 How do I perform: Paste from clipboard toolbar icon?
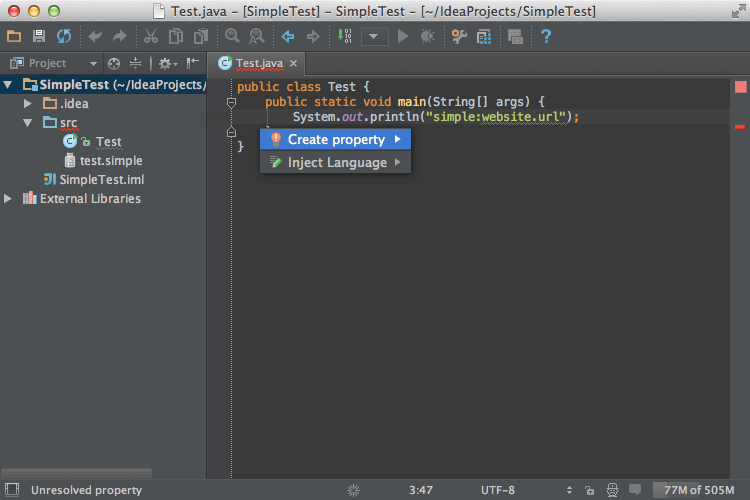point(201,36)
